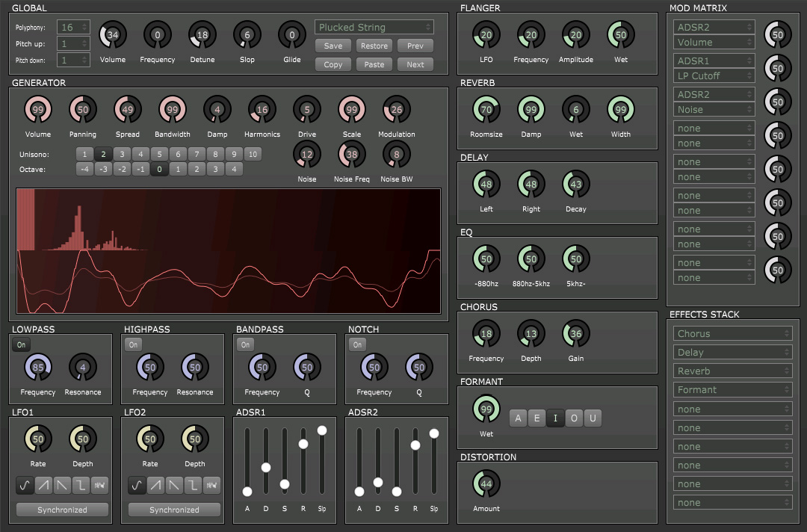Click the ADSR1 Release slider handle
The height and width of the screenshot is (532, 807).
303,444
